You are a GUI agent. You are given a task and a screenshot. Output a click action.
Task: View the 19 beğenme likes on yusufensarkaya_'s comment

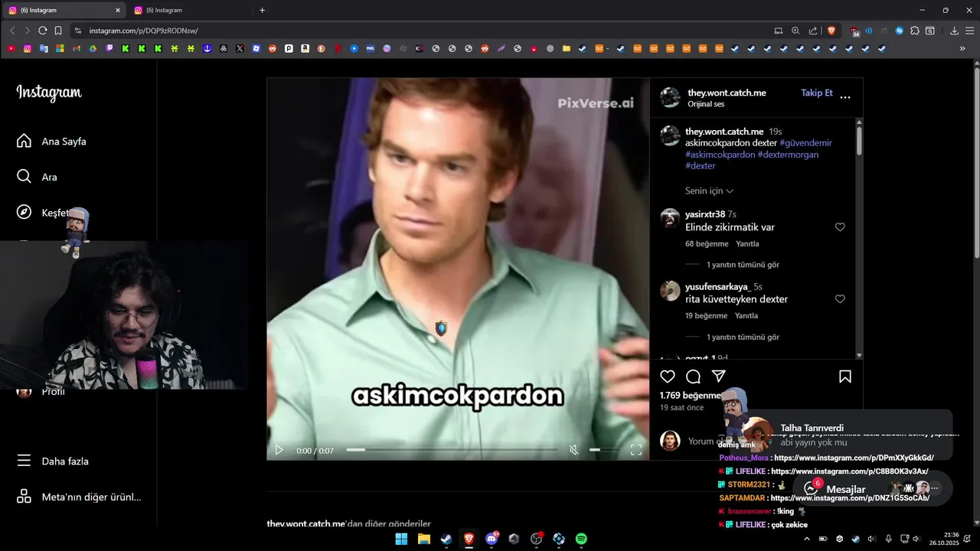pos(706,316)
